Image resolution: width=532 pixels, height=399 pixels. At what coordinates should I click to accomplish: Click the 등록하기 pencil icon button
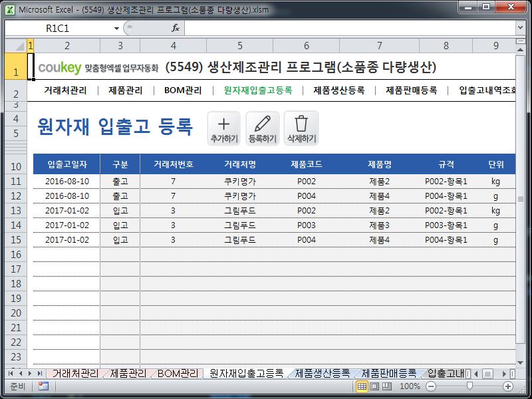tap(263, 128)
